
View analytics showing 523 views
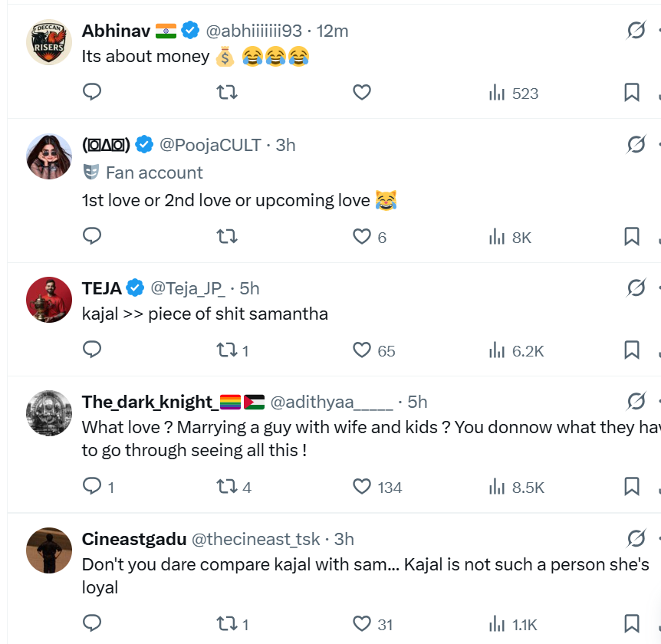(x=514, y=94)
